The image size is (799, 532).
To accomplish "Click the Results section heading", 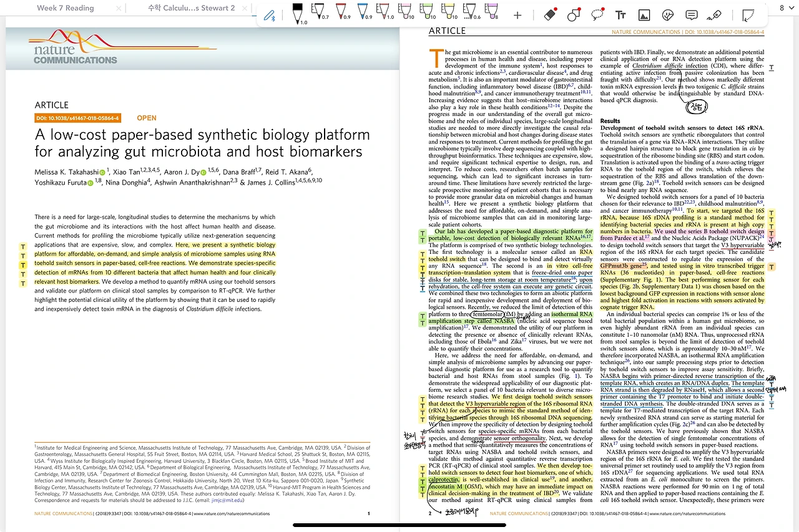I will coord(610,121).
